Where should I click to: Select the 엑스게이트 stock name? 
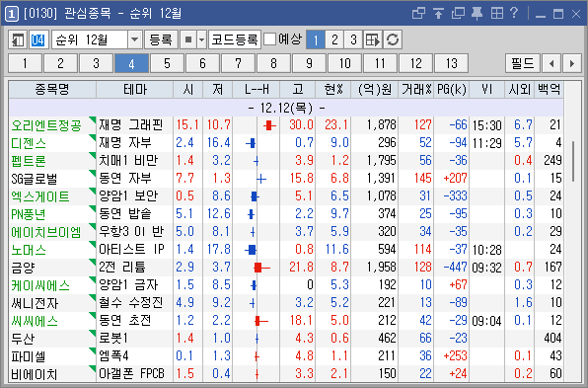[x=40, y=196]
